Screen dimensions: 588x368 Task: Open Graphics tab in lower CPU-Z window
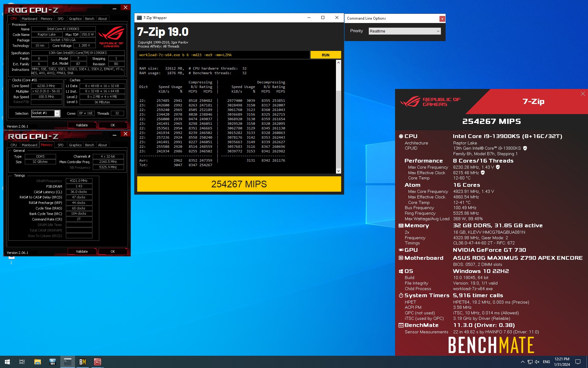[75, 145]
